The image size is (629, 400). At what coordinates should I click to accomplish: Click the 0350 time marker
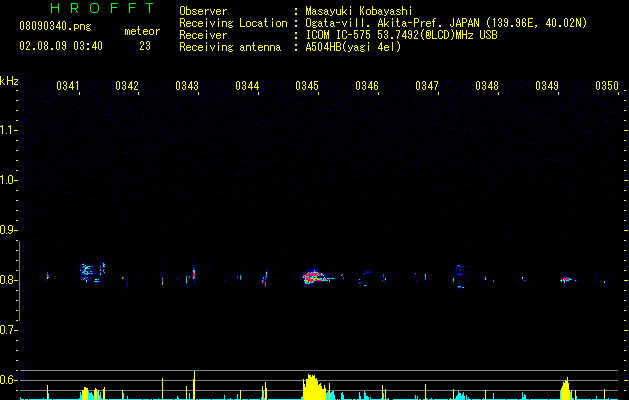pos(607,86)
